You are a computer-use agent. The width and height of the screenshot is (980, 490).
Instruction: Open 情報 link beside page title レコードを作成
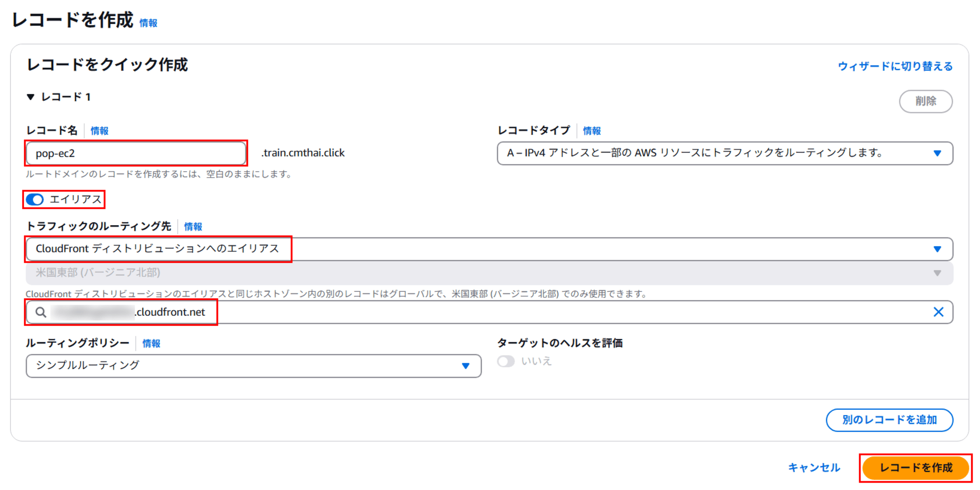click(x=148, y=23)
